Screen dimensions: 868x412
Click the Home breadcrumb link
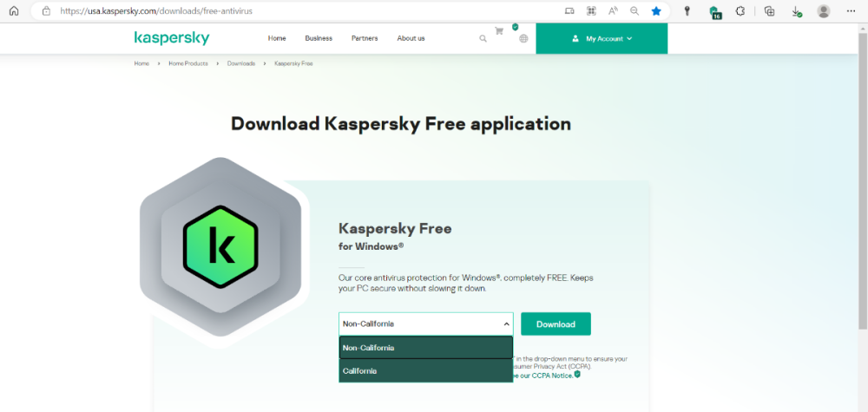(141, 63)
